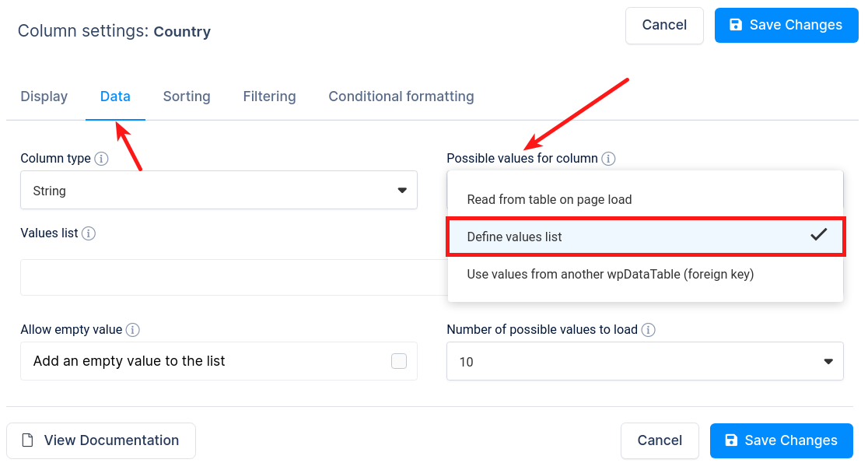The image size is (868, 470).
Task: Open the Allow empty value info tooltip
Action: [133, 329]
